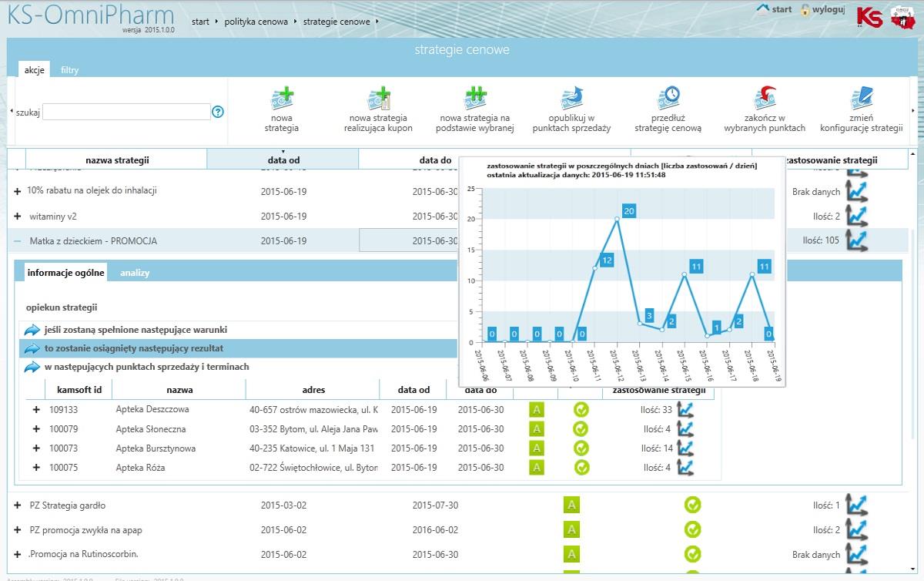Click green A status for PZ Strategia gardło
The image size is (924, 581).
pyautogui.click(x=571, y=505)
